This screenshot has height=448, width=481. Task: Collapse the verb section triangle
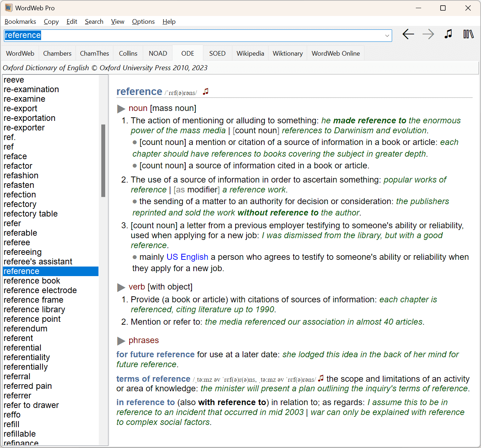pos(121,287)
